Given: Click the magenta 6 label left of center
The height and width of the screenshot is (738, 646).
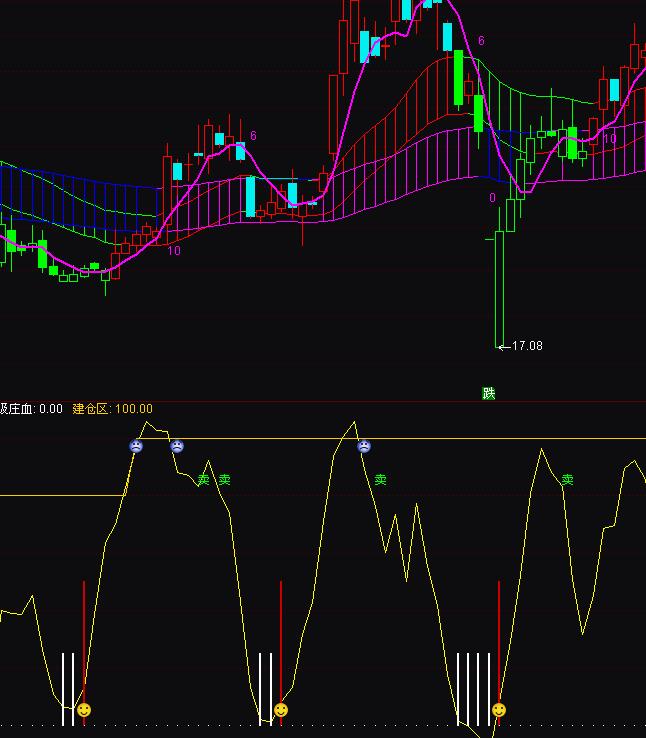Looking at the screenshot, I should (253, 136).
